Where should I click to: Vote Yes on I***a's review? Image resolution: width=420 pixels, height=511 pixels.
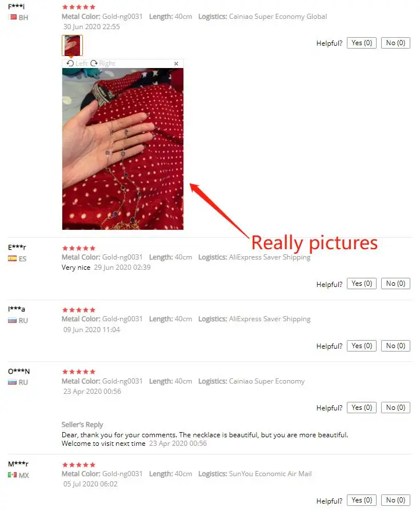point(362,346)
